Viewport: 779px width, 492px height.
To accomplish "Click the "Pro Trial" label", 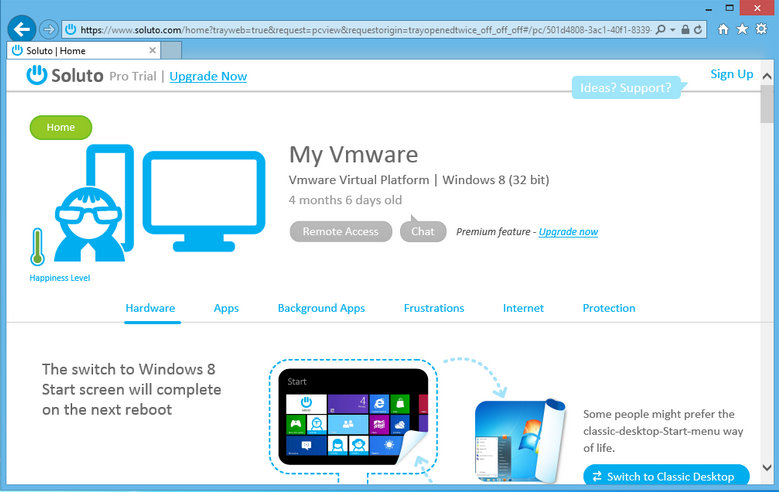I will click(x=133, y=76).
